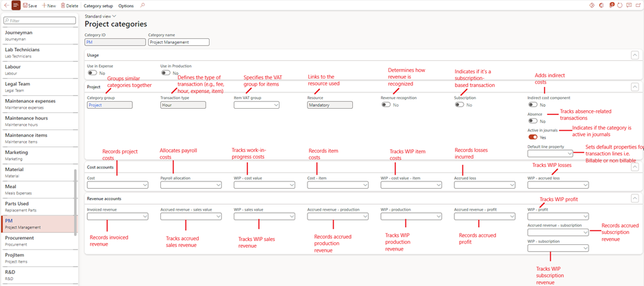Open the Standard view dropdown
This screenshot has height=286, width=644.
(100, 16)
